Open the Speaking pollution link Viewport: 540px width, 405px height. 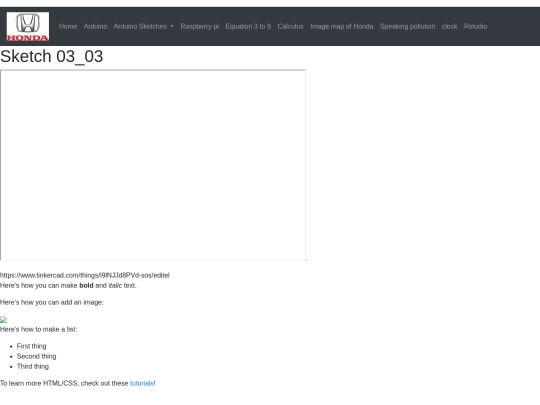click(x=407, y=27)
